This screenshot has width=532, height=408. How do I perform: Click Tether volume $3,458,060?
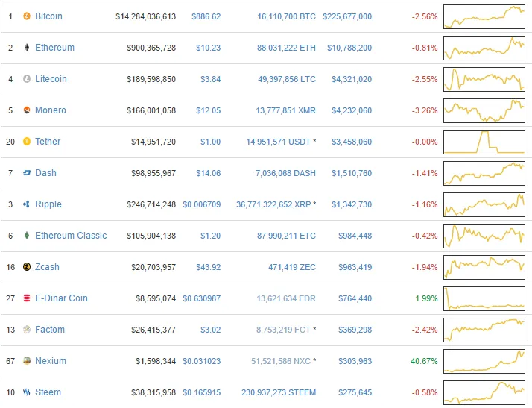[x=352, y=142]
